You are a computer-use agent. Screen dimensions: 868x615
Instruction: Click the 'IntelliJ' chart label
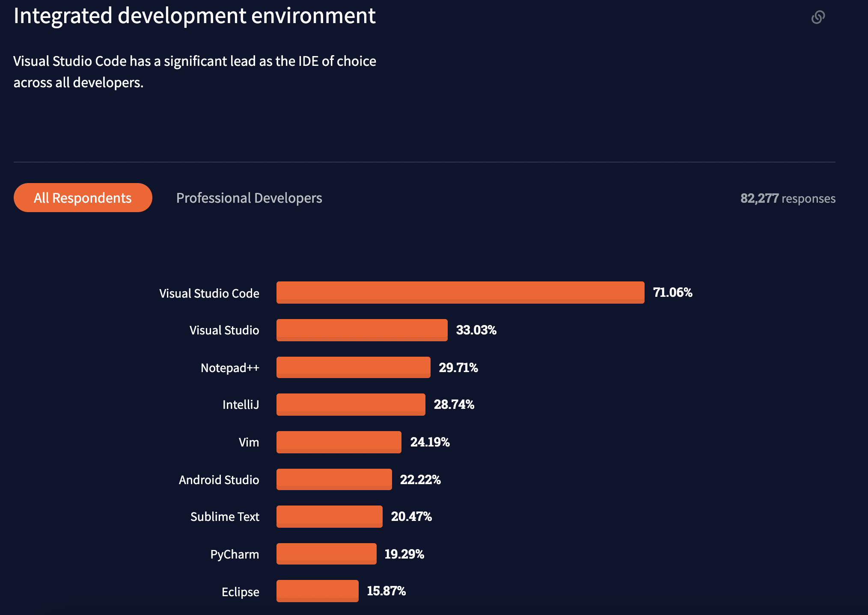[x=241, y=405]
